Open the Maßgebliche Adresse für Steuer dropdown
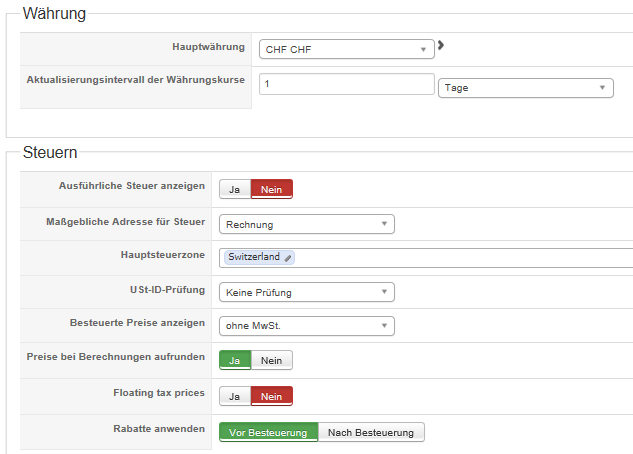The width and height of the screenshot is (633, 454). click(x=306, y=224)
